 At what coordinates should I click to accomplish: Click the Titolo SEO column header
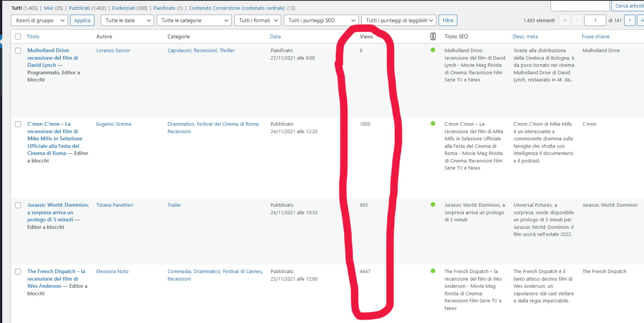456,36
